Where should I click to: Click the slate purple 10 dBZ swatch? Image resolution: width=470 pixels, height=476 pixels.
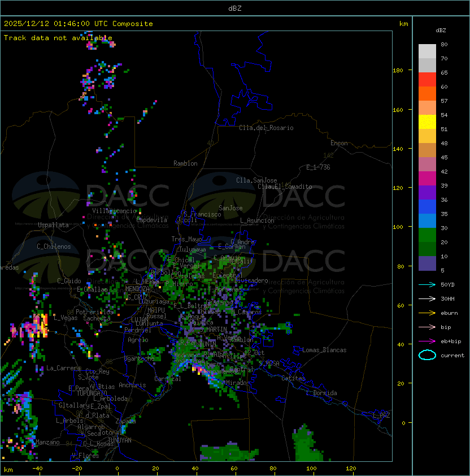pyautogui.click(x=427, y=263)
